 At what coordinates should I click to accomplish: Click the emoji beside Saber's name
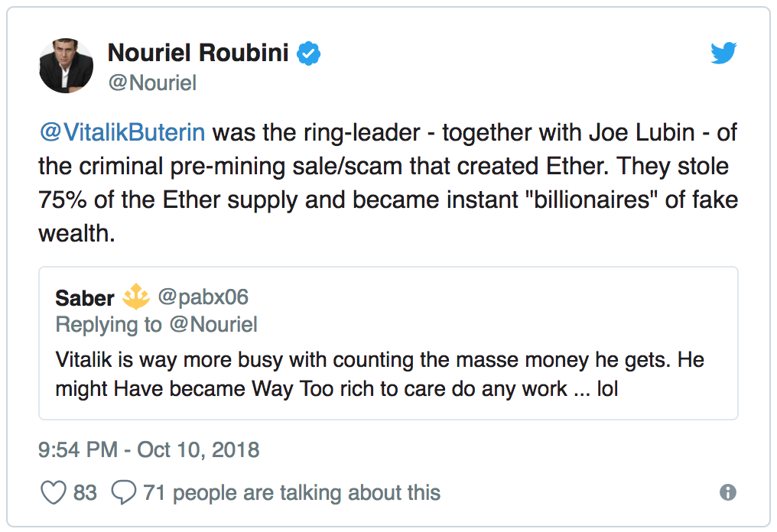pos(135,297)
